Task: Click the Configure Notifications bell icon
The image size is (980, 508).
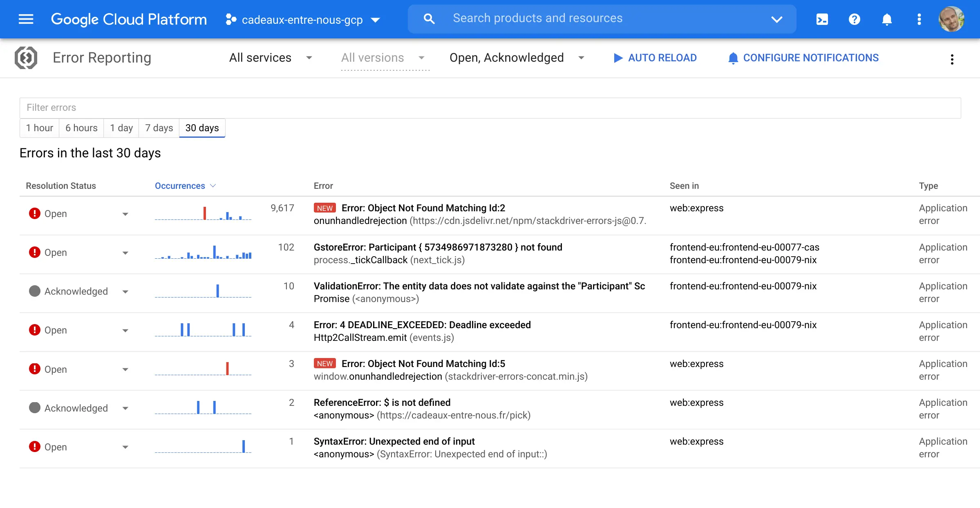Action: pyautogui.click(x=733, y=58)
